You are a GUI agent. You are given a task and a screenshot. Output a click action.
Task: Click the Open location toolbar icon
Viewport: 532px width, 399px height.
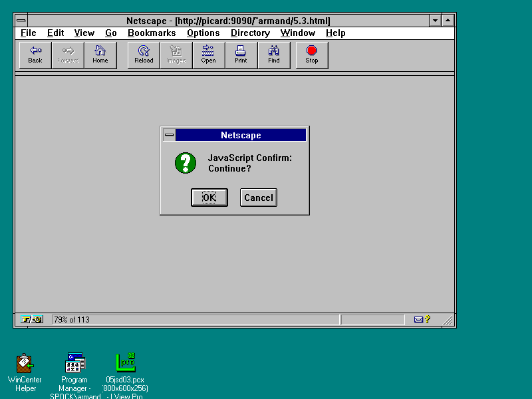tap(209, 55)
